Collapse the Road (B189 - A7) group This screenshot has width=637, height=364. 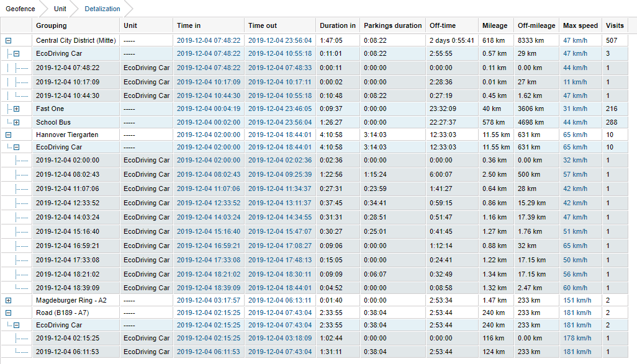(9, 313)
